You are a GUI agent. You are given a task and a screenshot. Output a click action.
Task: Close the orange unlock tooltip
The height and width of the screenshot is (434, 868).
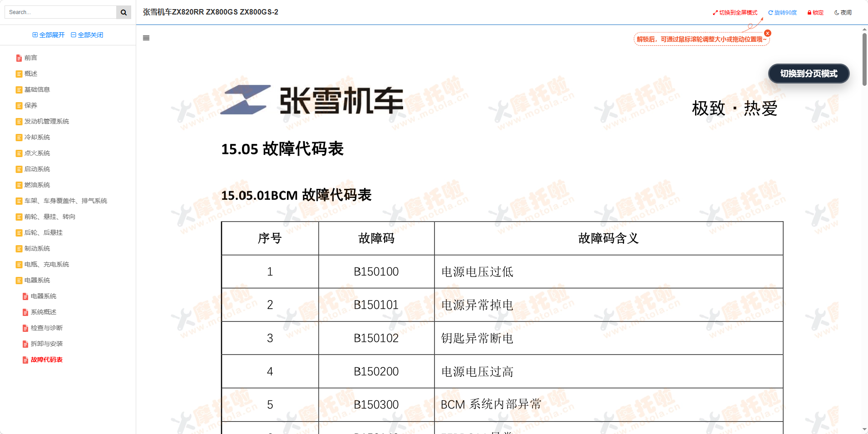pyautogui.click(x=768, y=33)
